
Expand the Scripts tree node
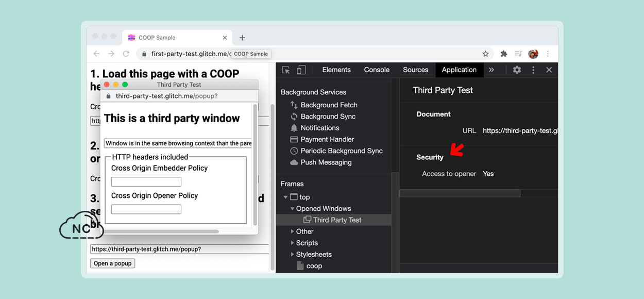(x=293, y=243)
